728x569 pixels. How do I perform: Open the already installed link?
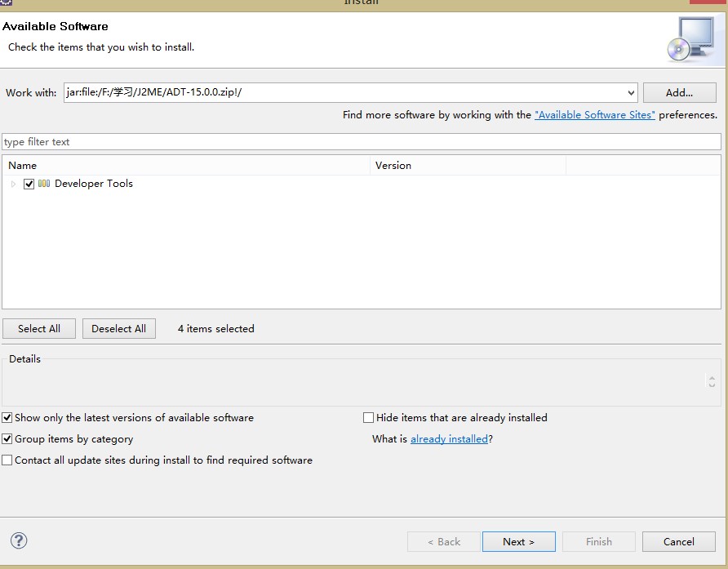coord(449,439)
